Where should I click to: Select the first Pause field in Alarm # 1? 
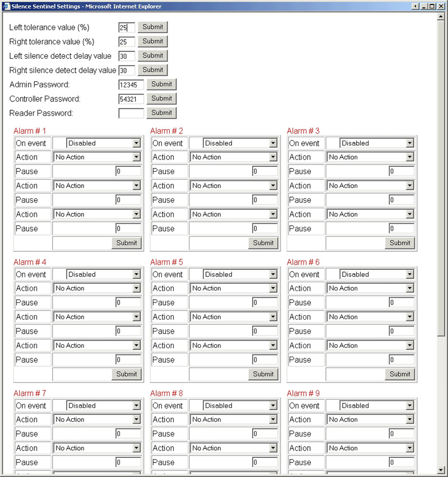point(128,171)
